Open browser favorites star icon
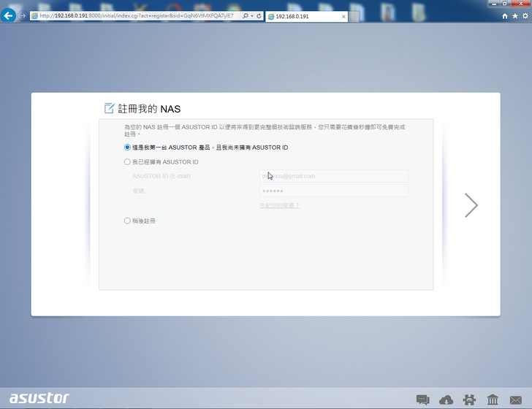 point(515,16)
